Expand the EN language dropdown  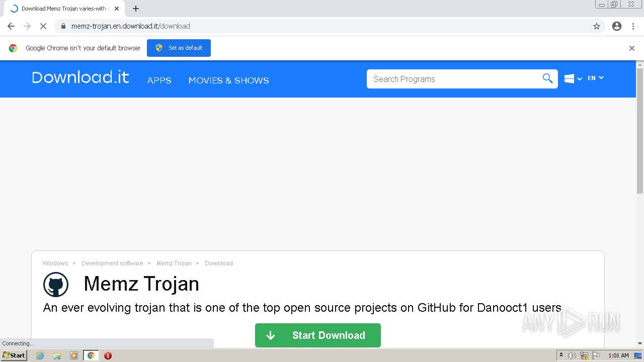point(596,78)
